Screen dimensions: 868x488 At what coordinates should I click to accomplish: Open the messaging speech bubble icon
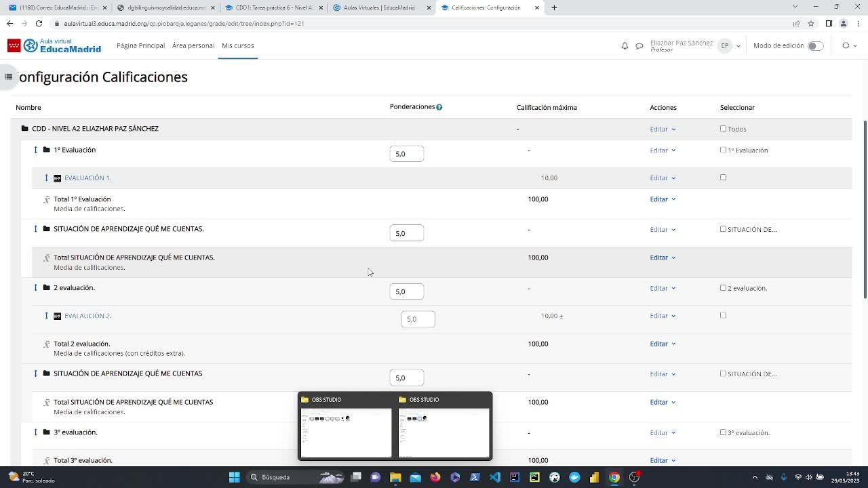click(x=639, y=46)
